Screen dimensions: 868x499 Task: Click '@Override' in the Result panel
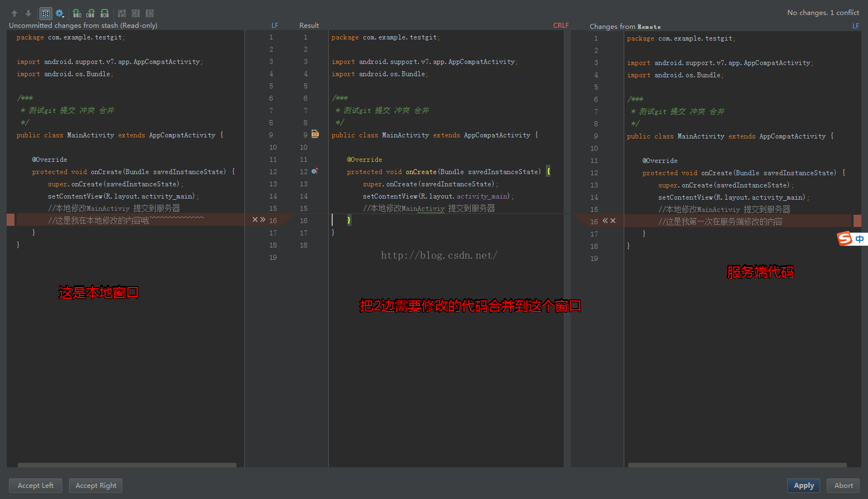pos(364,160)
